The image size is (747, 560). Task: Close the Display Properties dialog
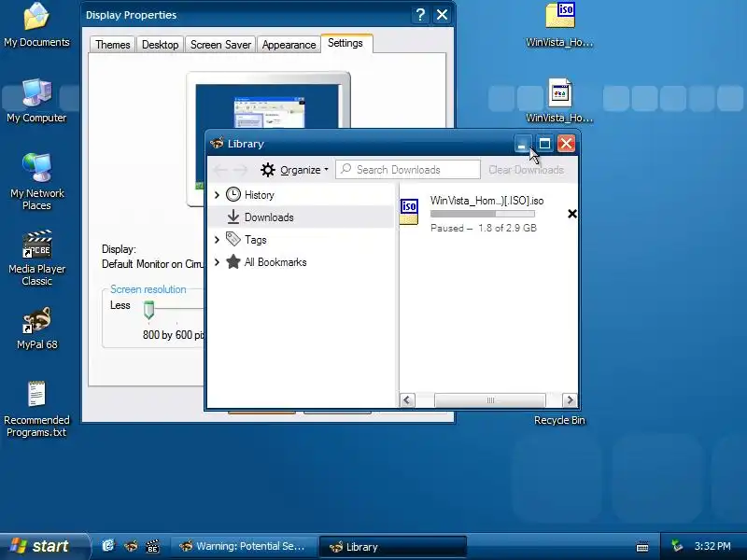coord(442,15)
